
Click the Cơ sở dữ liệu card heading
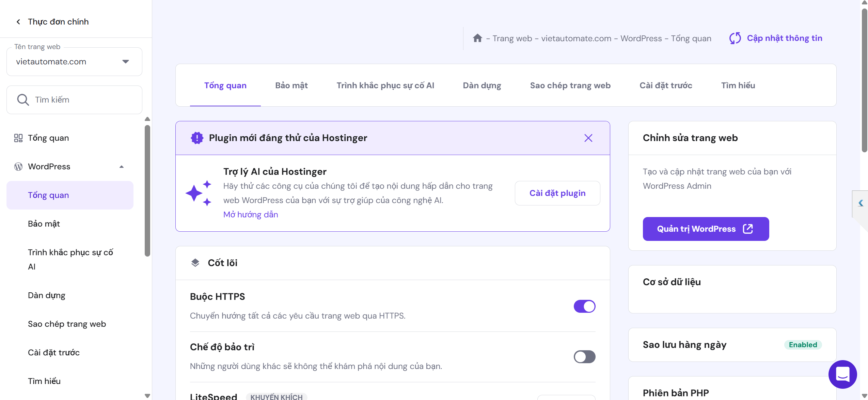click(672, 282)
